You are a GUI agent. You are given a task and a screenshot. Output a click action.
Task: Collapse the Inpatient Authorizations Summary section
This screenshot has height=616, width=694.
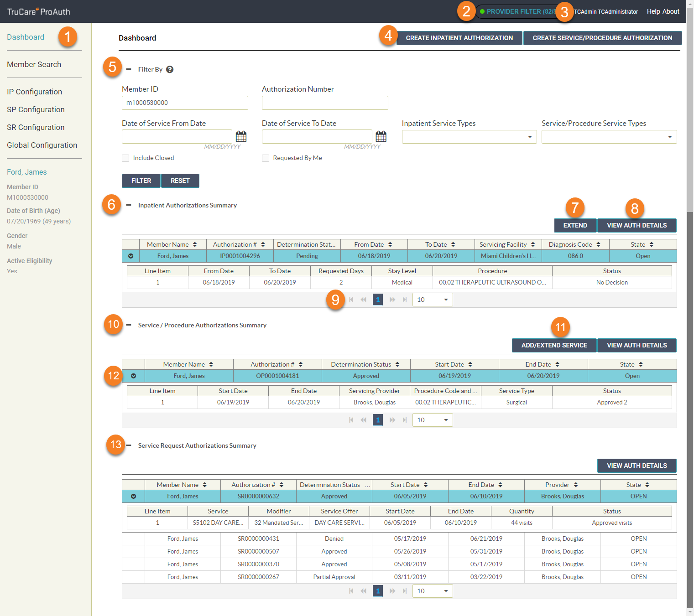click(129, 205)
